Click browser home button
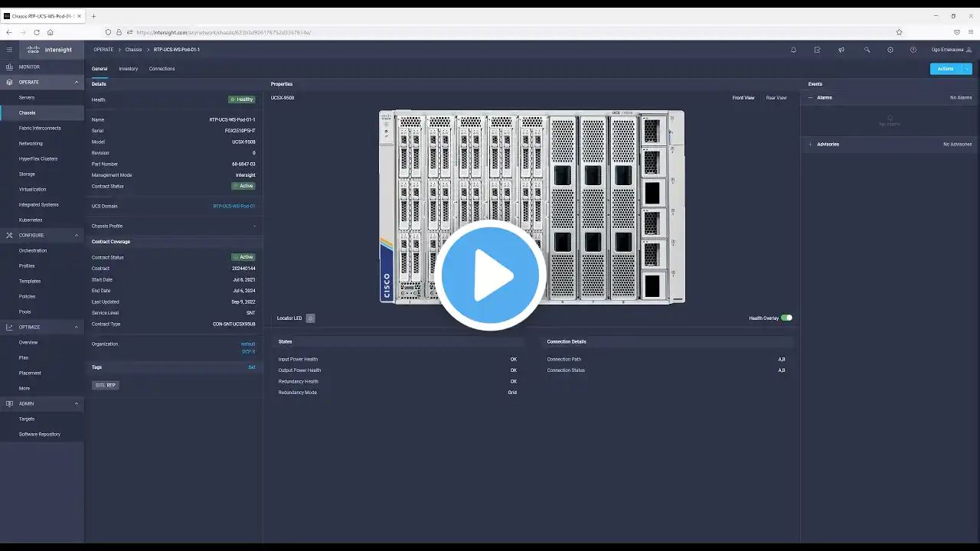The image size is (980, 551). pos(50,32)
